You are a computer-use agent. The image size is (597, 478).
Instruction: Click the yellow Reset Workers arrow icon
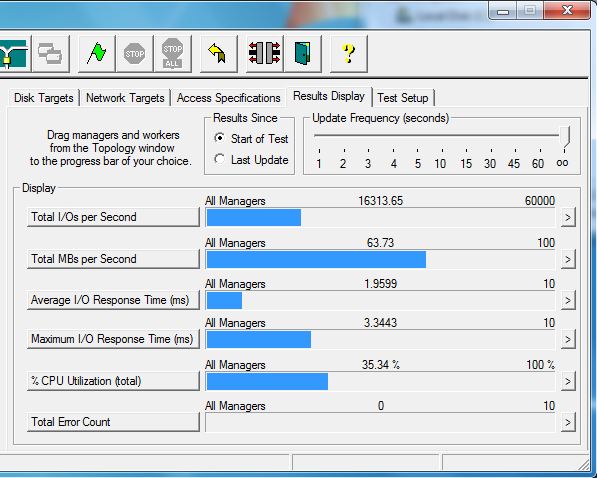219,54
